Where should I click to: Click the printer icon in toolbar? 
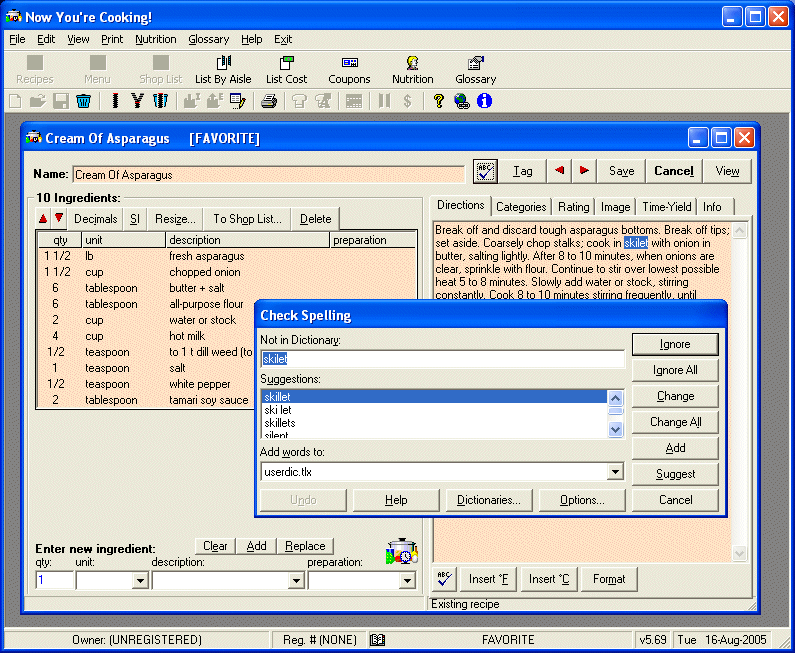[x=268, y=101]
